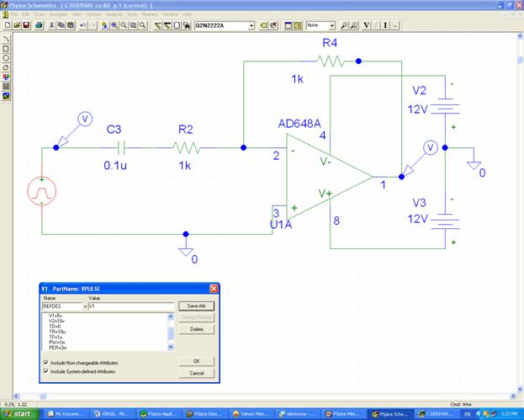Uncheck Include Non-changeable Attributes

coord(45,362)
